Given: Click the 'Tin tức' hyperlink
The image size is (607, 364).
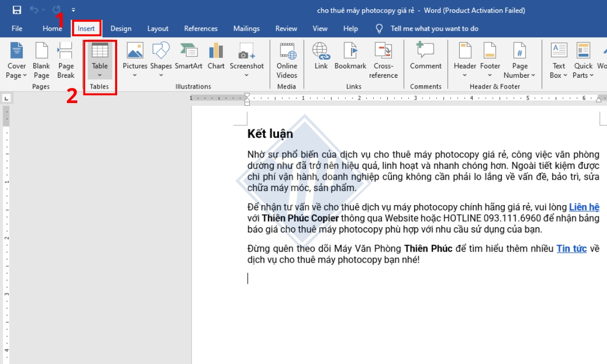Looking at the screenshot, I should [x=571, y=249].
